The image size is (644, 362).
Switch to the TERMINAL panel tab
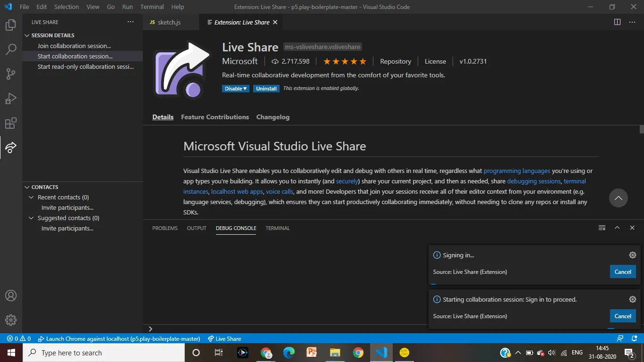277,228
